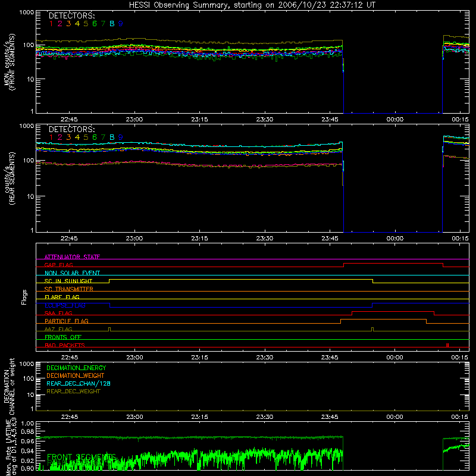Select detector 8 in rear segments legend

point(112,137)
